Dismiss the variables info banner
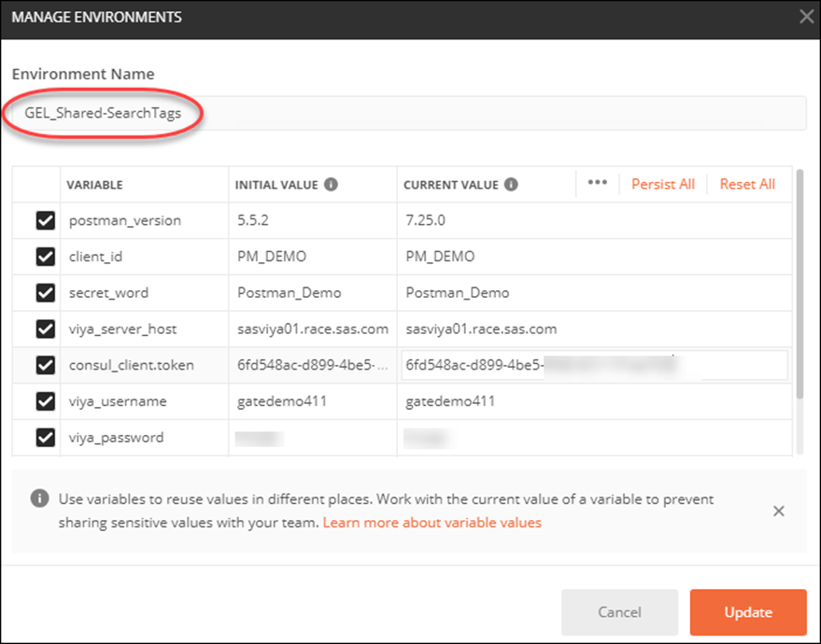 tap(779, 511)
